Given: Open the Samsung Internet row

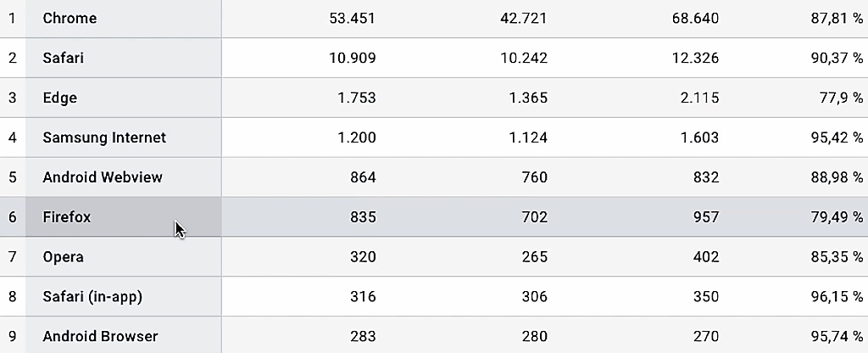Looking at the screenshot, I should click(434, 137).
